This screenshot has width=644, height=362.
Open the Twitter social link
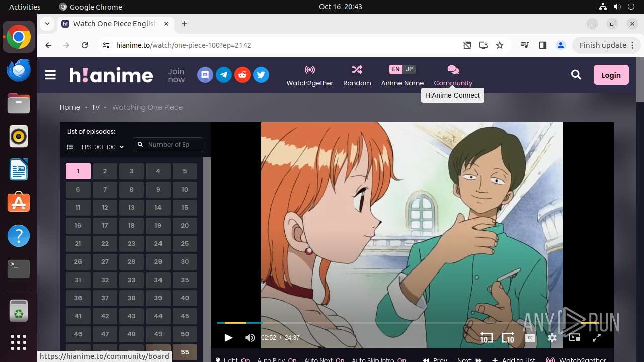(261, 75)
